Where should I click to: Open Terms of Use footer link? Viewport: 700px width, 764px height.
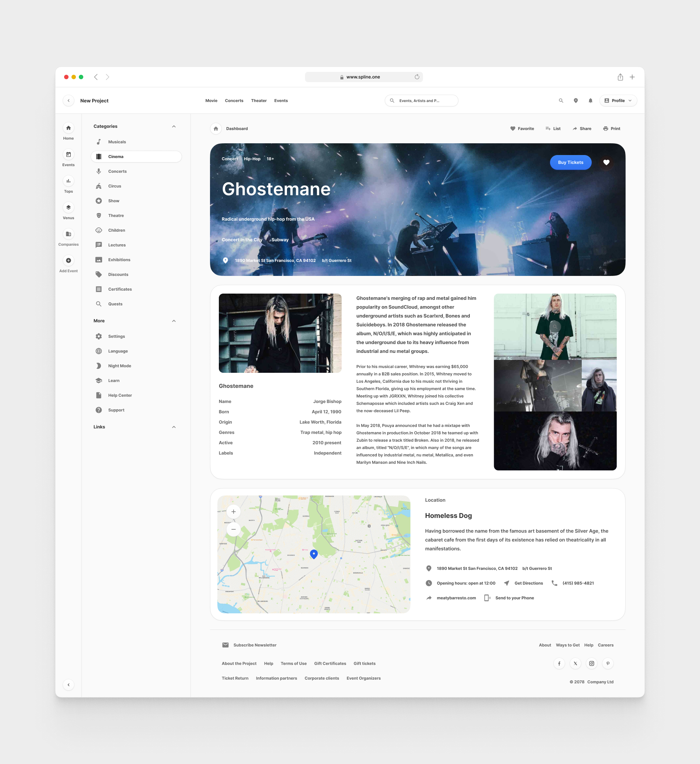294,663
